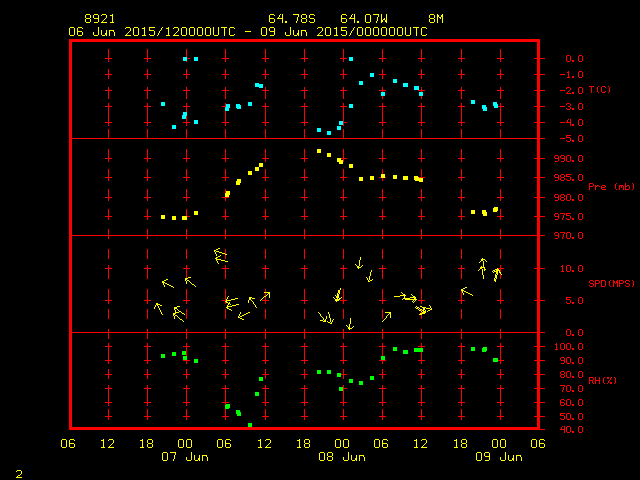The width and height of the screenshot is (640, 480).
Task: Click the 00 hour label above 08 Jun
Action: 342,444
